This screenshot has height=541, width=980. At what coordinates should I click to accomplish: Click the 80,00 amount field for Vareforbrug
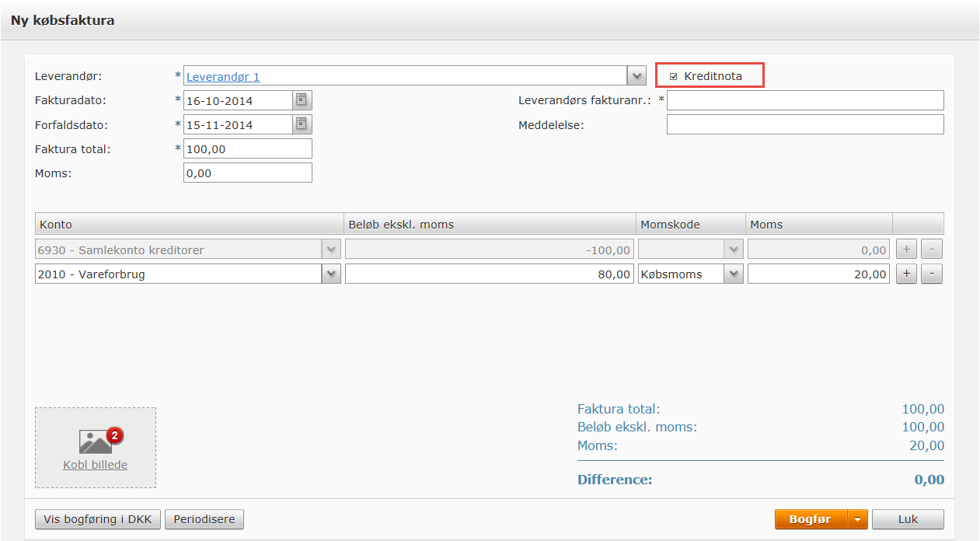pyautogui.click(x=490, y=274)
